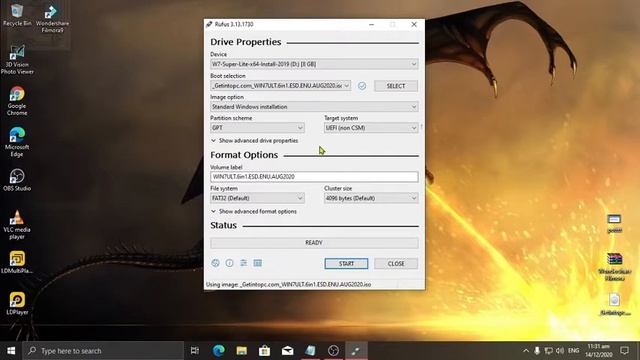This screenshot has height=360, width=640.
Task: Open Rufus application settings sliders icon
Action: [x=243, y=263]
